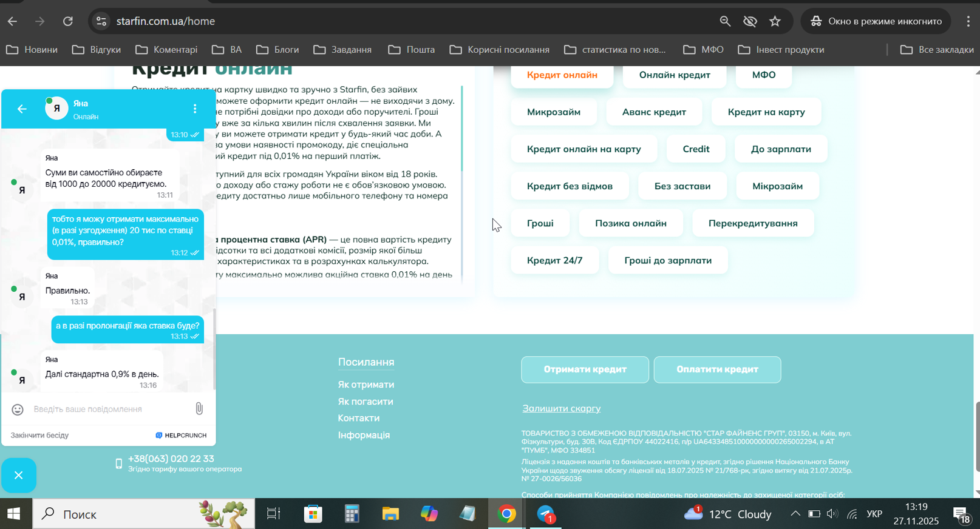Click the Windows taskbar search box
Screen dimensions: 980x529
(x=144, y=514)
